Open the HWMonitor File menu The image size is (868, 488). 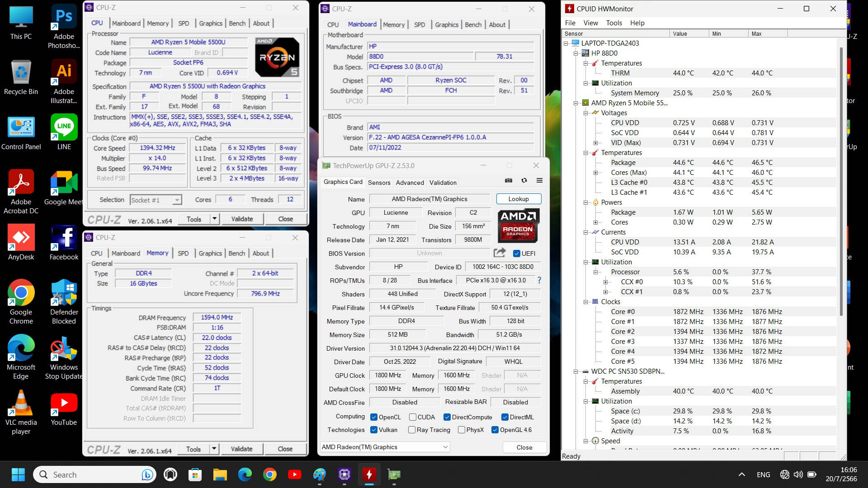pos(570,23)
